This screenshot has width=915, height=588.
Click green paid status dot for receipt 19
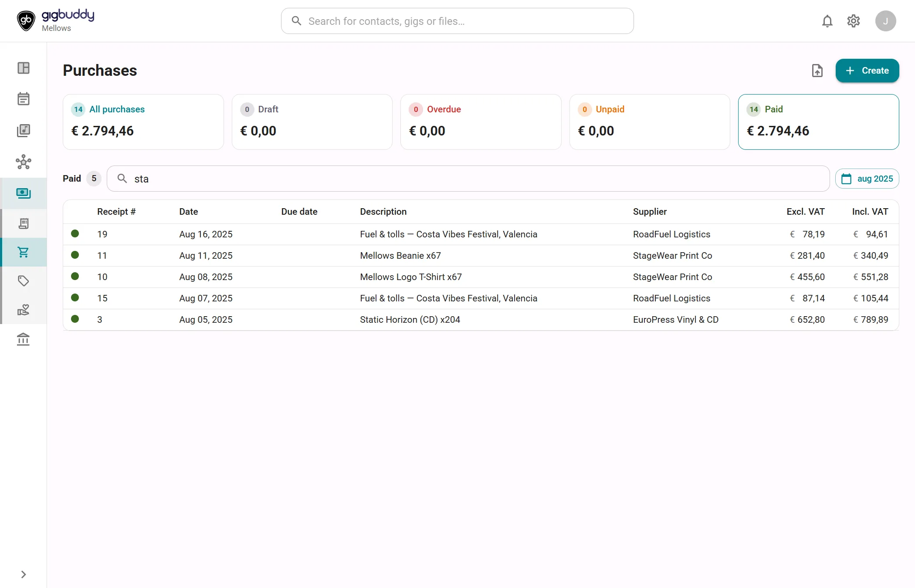[75, 233]
